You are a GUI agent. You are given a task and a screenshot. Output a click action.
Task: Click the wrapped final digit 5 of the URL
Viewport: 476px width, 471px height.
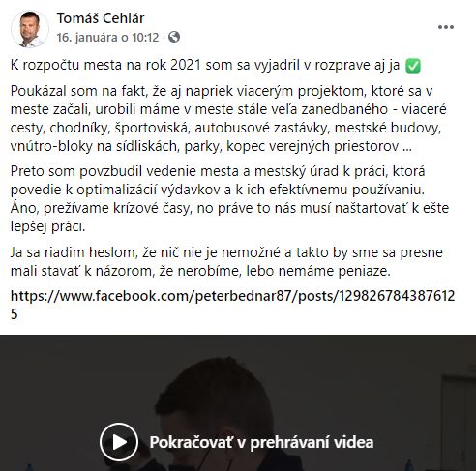15,314
